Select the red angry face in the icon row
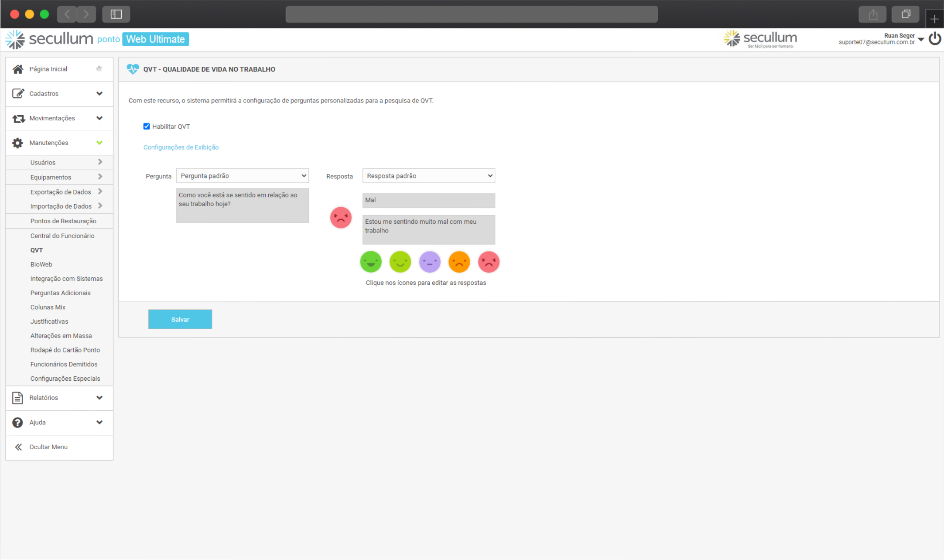The height and width of the screenshot is (560, 944). [489, 262]
